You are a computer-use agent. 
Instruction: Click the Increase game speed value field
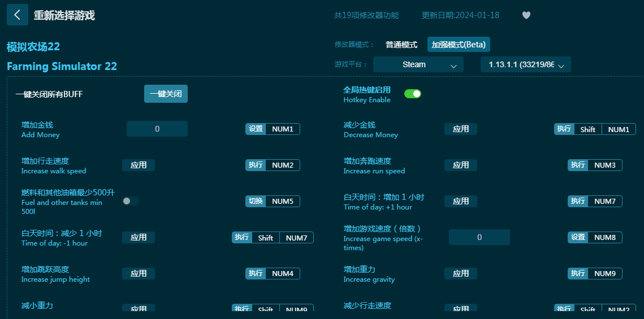[x=479, y=237]
